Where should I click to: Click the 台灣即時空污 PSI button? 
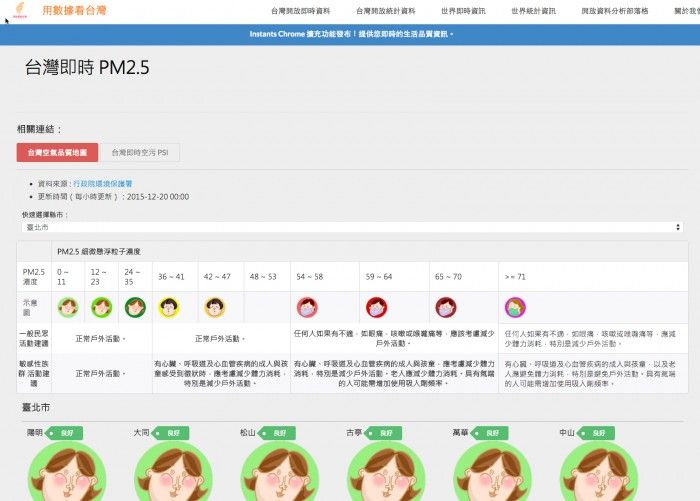point(139,154)
